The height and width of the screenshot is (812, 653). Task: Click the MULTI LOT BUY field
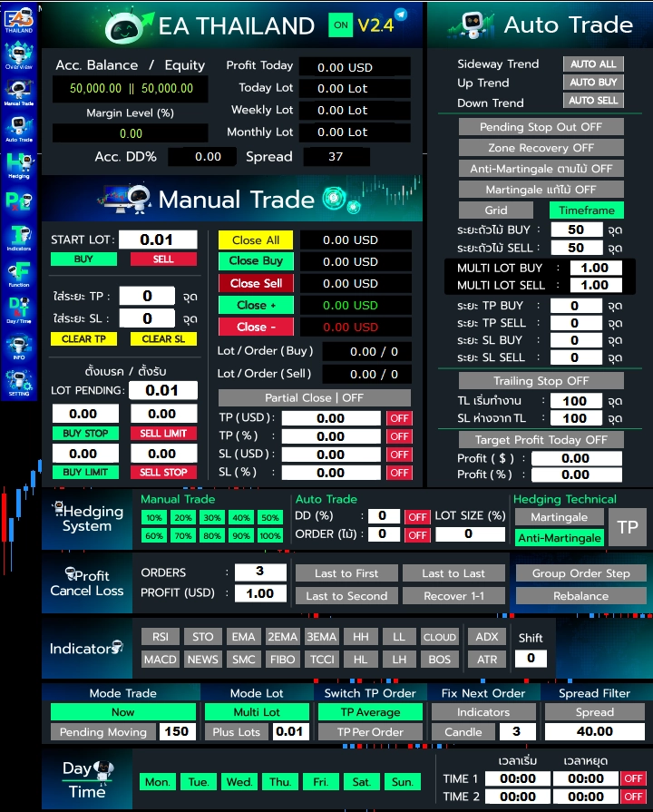click(595, 268)
